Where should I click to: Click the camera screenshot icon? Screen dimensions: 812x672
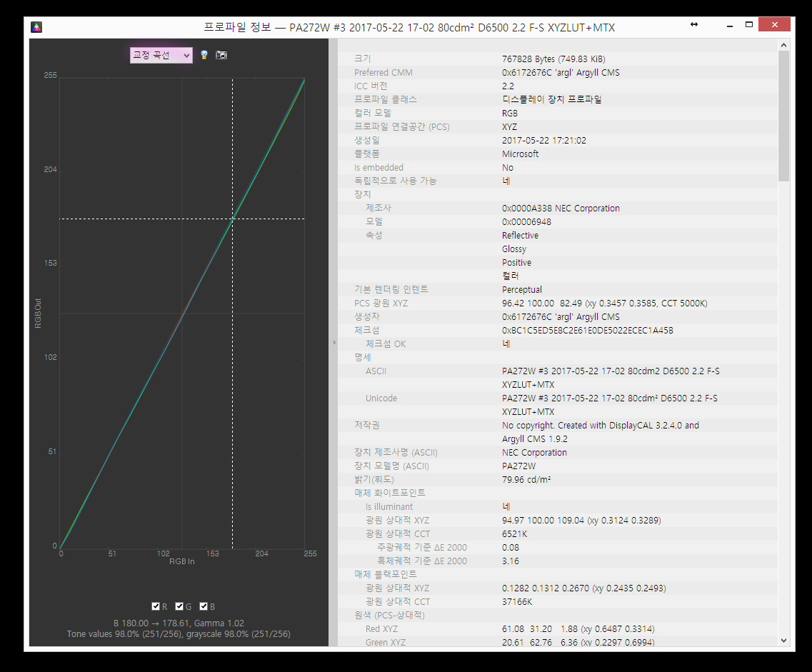coord(221,55)
